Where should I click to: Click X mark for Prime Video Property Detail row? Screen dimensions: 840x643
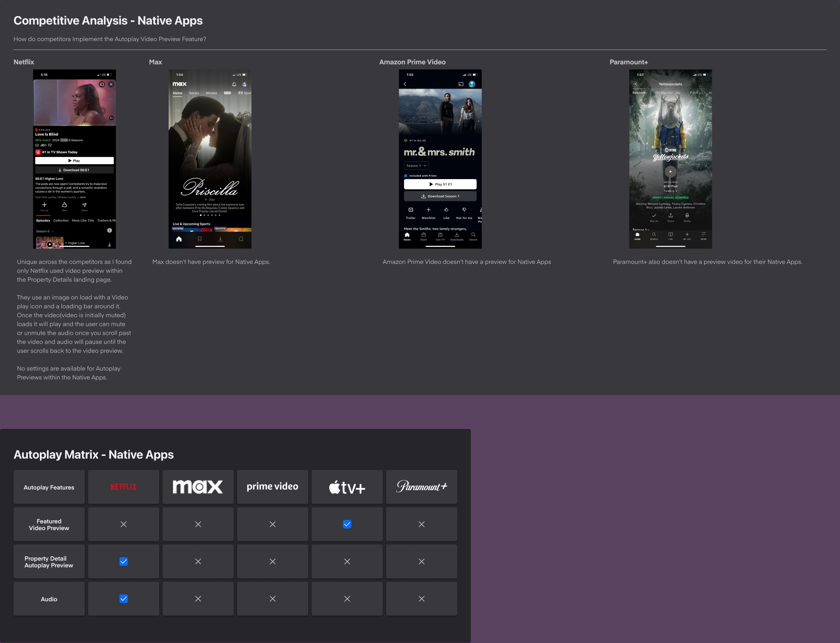tap(273, 561)
